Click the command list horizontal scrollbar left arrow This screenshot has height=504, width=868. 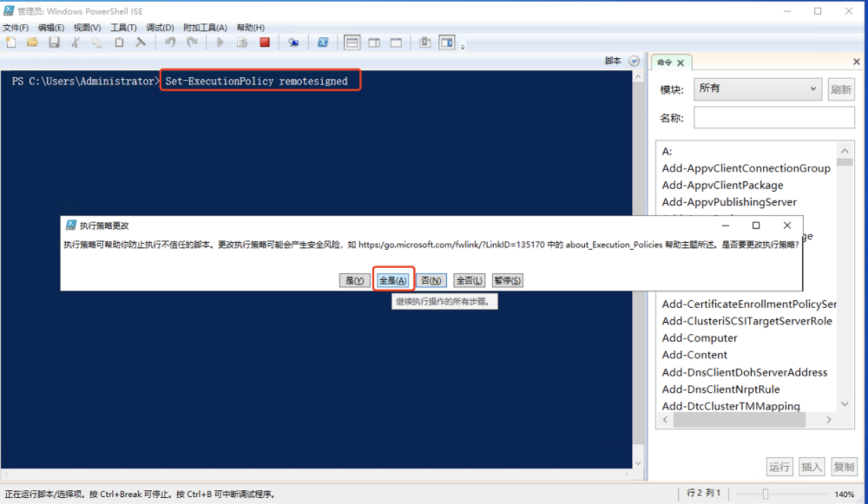click(x=666, y=419)
